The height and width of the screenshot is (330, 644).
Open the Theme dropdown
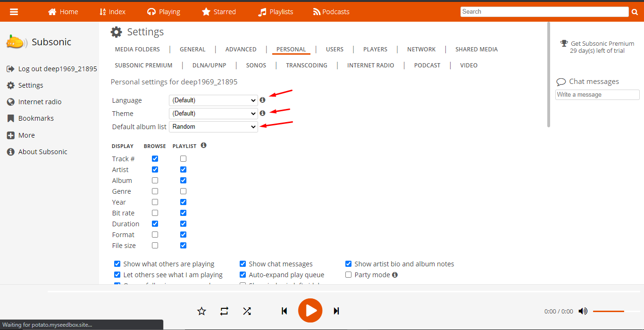click(x=213, y=113)
